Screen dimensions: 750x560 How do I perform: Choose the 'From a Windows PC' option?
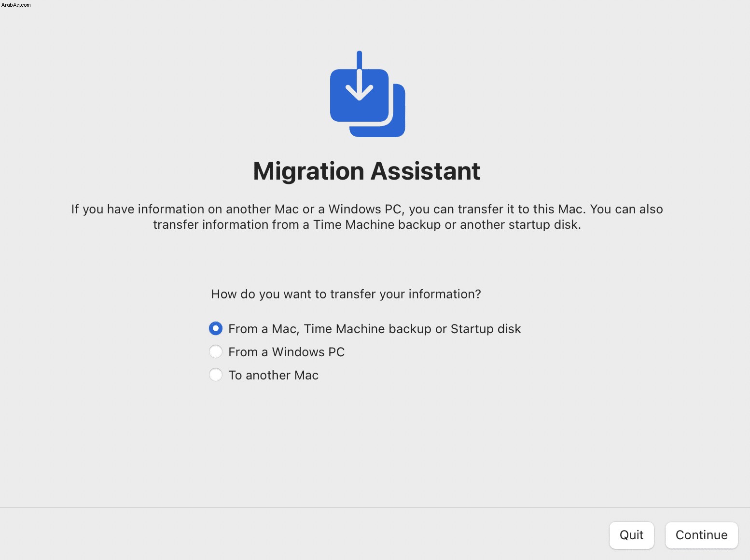(x=216, y=352)
